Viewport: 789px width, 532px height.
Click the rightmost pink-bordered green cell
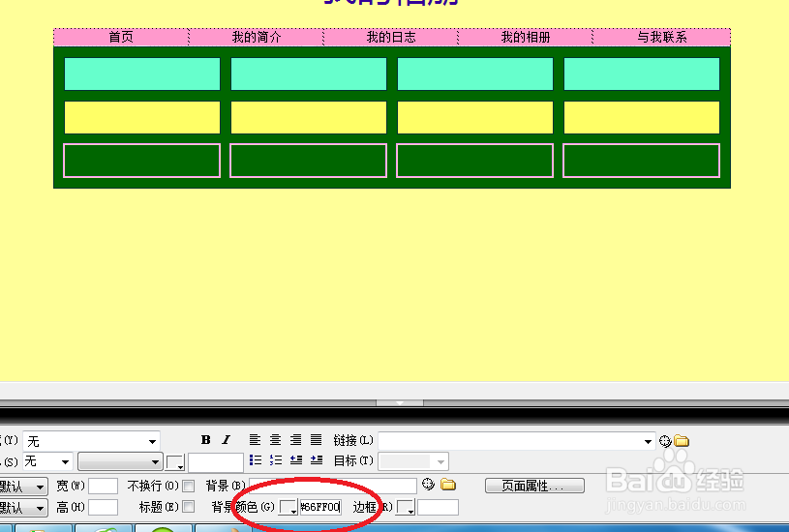pyautogui.click(x=642, y=161)
